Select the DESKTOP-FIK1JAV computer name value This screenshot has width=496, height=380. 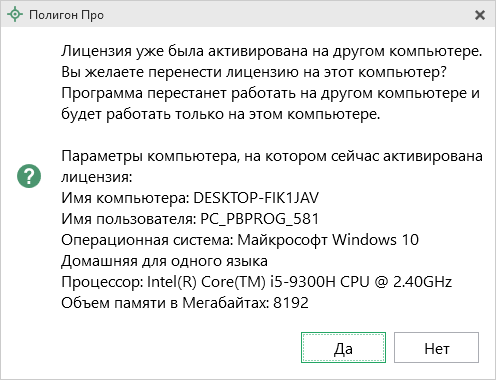point(256,198)
